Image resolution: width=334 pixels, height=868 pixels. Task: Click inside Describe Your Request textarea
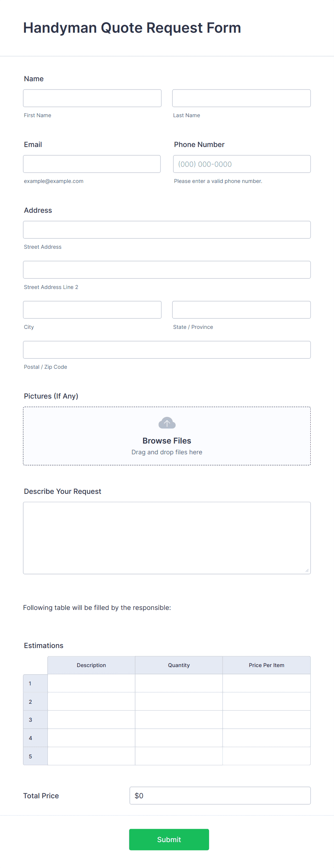tap(167, 538)
